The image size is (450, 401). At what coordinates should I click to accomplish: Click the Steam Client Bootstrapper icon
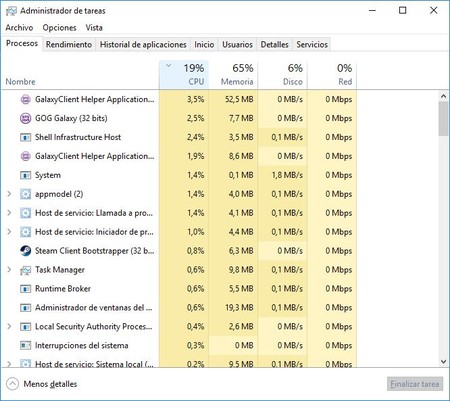[25, 251]
